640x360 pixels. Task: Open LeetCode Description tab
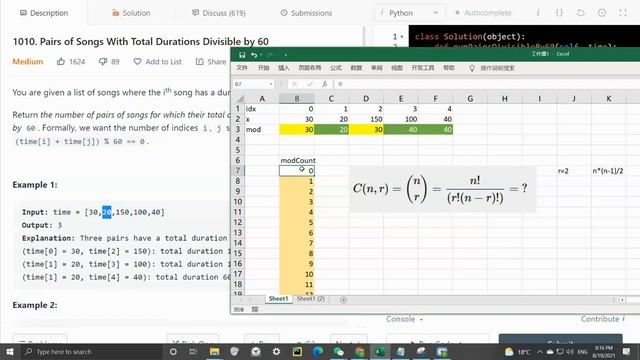(x=44, y=13)
